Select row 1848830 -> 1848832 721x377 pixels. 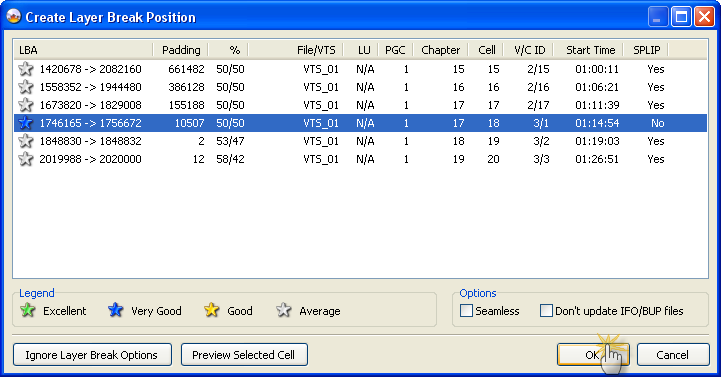click(360, 141)
